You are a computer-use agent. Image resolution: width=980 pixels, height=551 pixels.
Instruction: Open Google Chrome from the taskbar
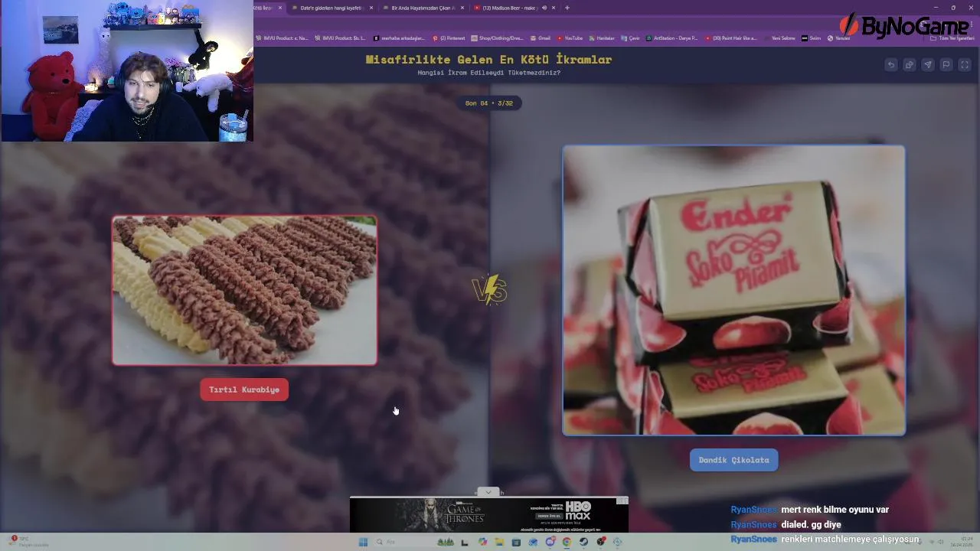[567, 542]
